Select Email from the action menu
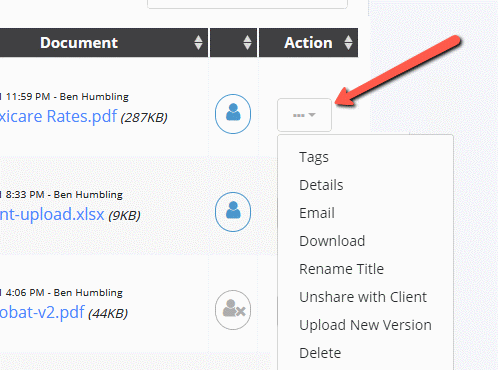The height and width of the screenshot is (370, 498). (317, 213)
